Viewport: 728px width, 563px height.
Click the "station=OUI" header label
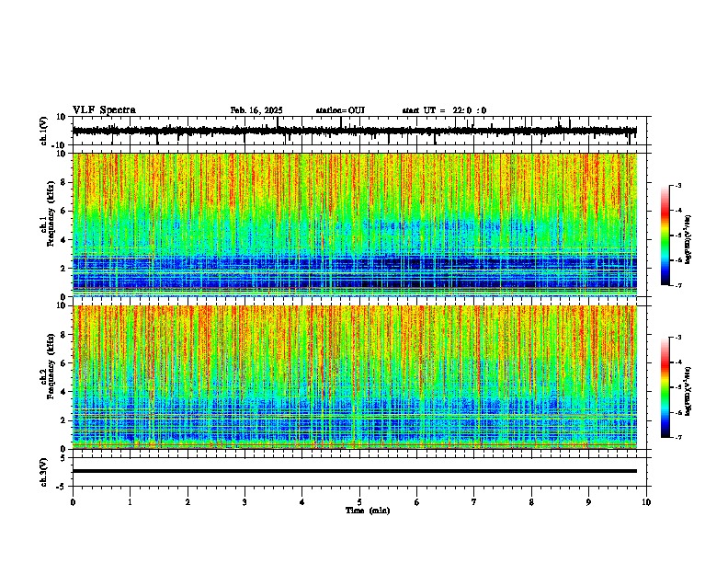click(340, 110)
